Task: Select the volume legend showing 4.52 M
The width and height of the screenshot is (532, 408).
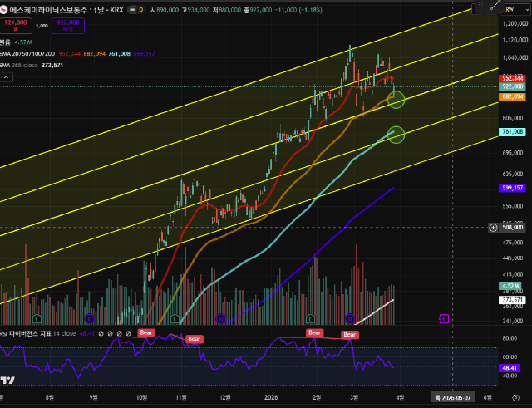Action: click(x=16, y=42)
